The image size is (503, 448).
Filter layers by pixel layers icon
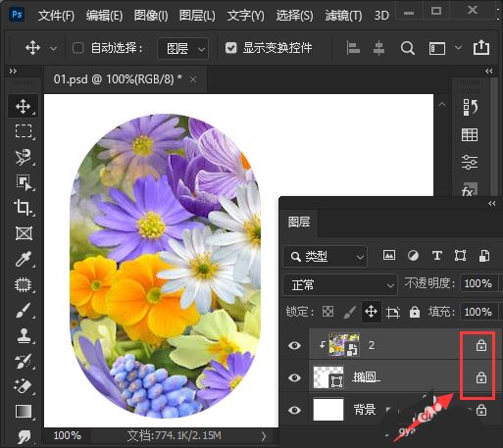pyautogui.click(x=389, y=255)
